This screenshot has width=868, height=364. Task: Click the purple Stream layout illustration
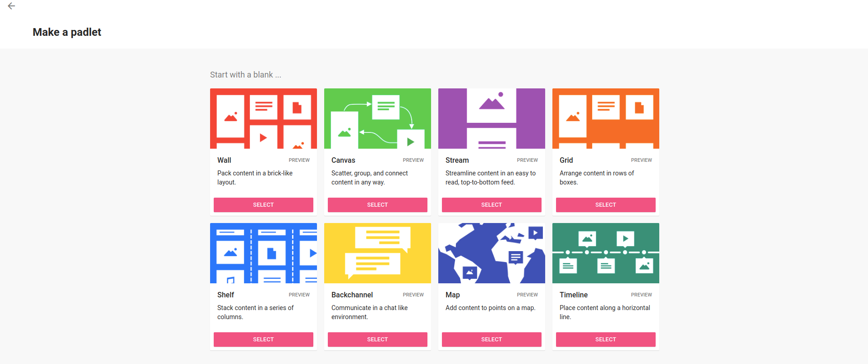(x=491, y=118)
